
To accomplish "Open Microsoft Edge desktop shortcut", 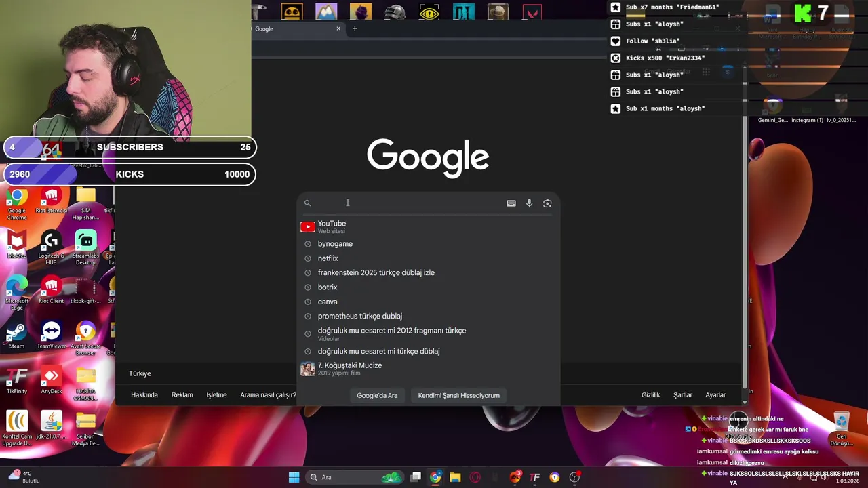I will click(17, 293).
